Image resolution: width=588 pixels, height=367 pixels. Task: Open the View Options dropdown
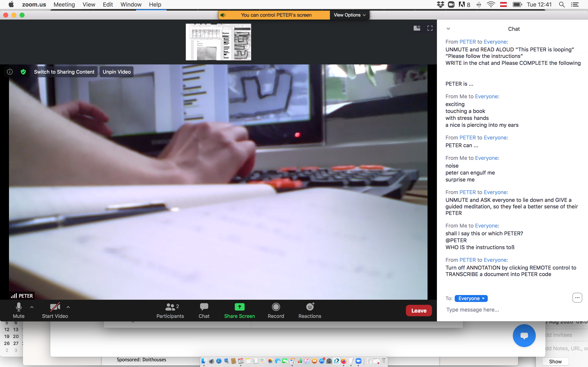(x=349, y=15)
